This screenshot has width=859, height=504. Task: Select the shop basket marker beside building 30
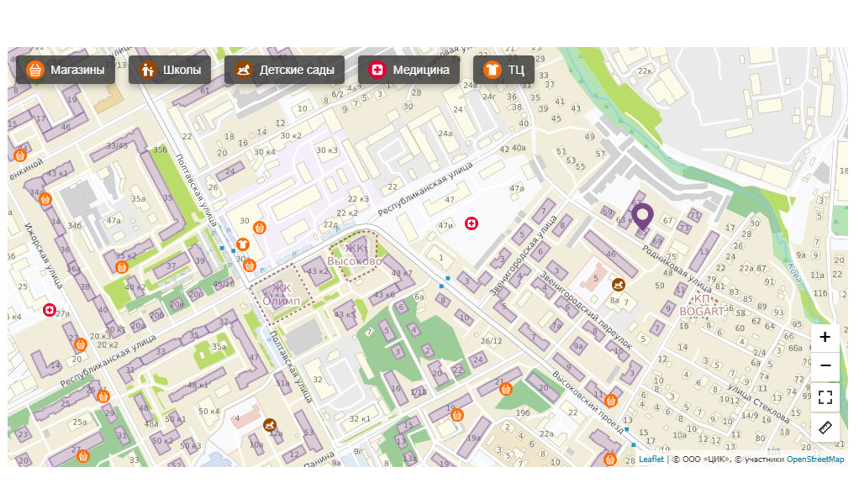click(260, 227)
